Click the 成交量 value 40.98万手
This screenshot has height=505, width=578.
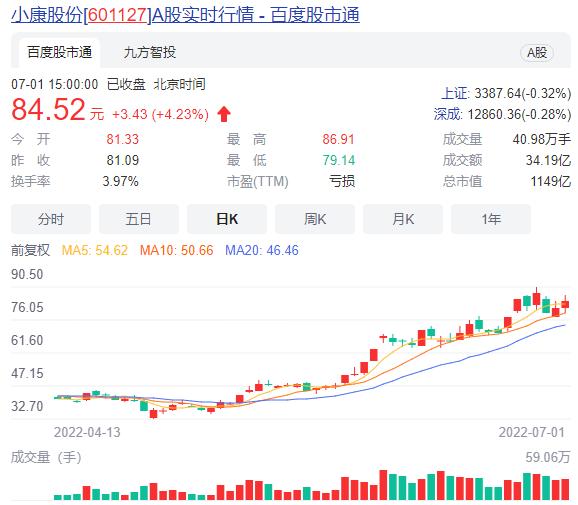point(542,139)
